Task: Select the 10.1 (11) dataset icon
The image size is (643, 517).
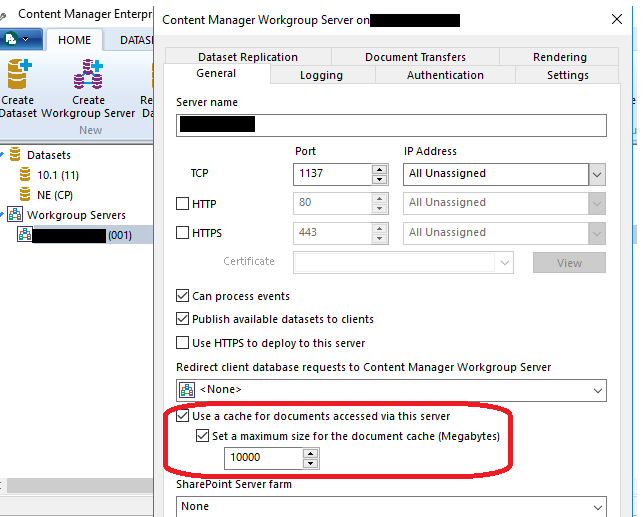Action: [25, 175]
